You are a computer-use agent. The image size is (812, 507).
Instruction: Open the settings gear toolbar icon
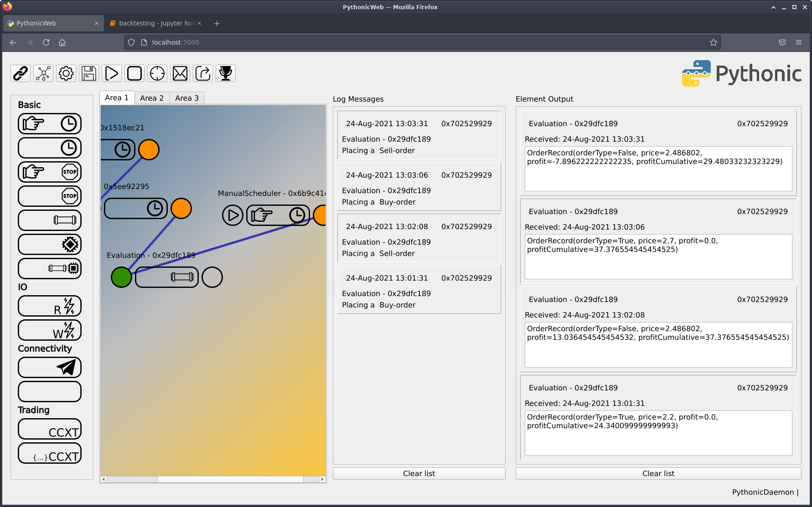[x=66, y=73]
